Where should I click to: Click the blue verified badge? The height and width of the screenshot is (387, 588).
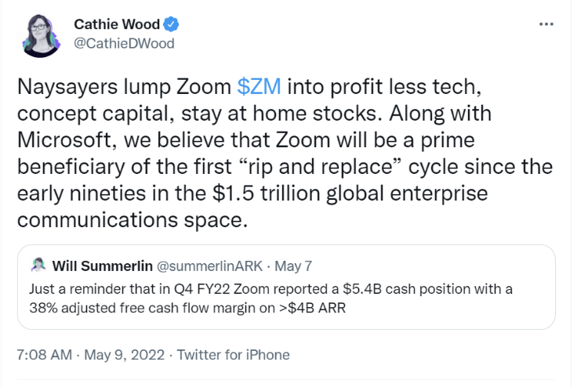click(171, 24)
